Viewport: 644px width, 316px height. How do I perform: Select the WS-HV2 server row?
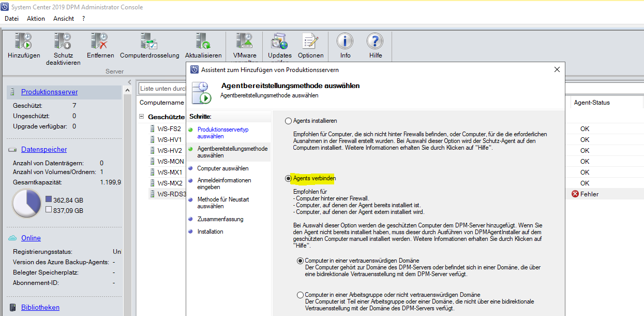tap(170, 150)
